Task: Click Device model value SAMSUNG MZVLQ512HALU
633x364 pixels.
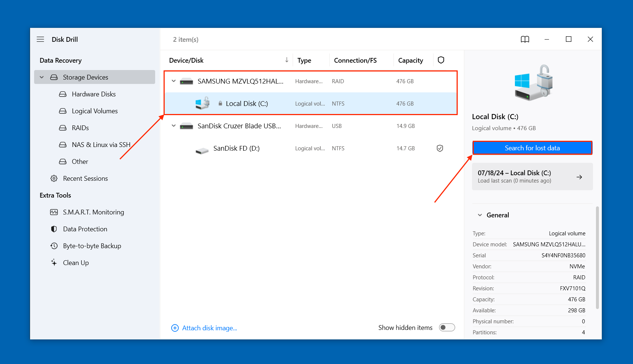Action: click(x=549, y=244)
